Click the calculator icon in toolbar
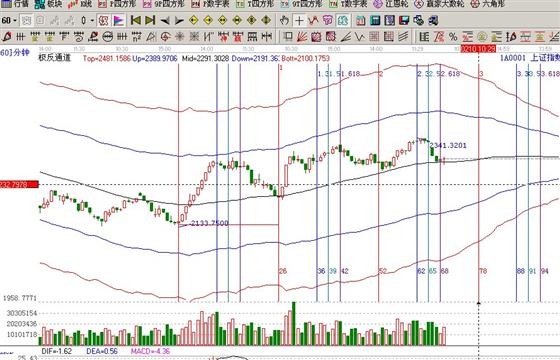 [x=375, y=20]
